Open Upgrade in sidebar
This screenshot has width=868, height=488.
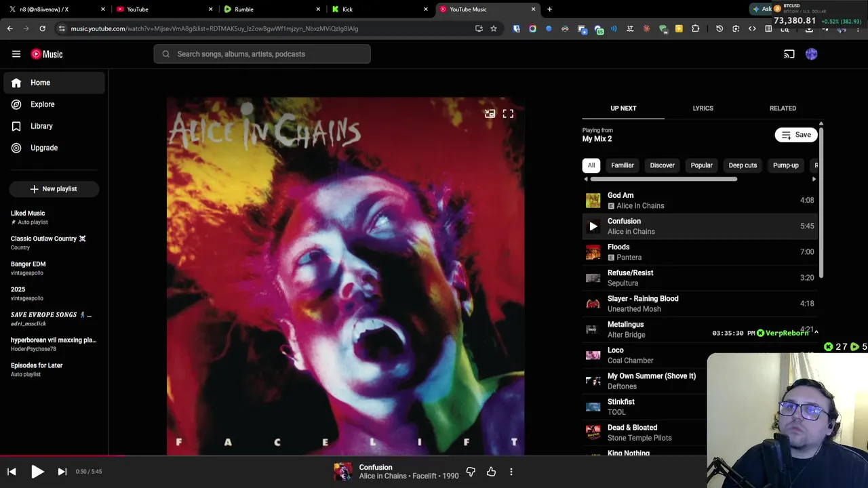(54, 148)
